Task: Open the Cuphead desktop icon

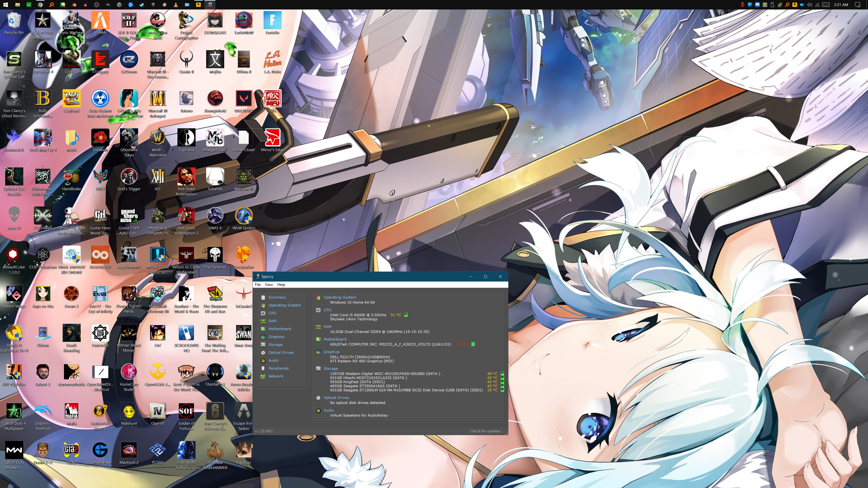Action: (71, 101)
